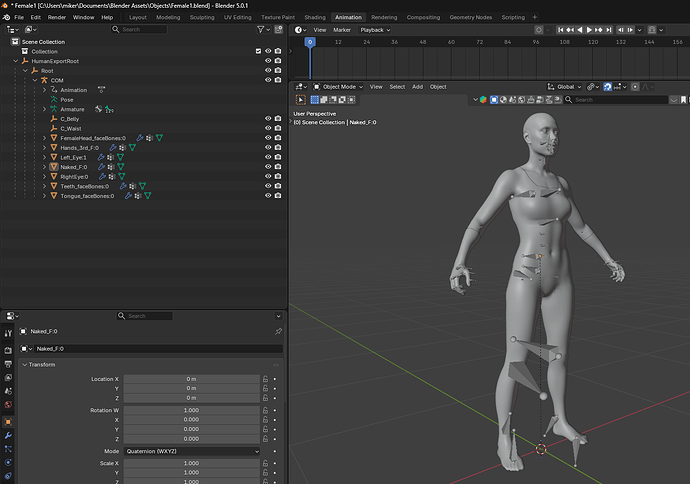Toggle proportional editing in viewport header
This screenshot has width=690, height=484.
pos(635,87)
